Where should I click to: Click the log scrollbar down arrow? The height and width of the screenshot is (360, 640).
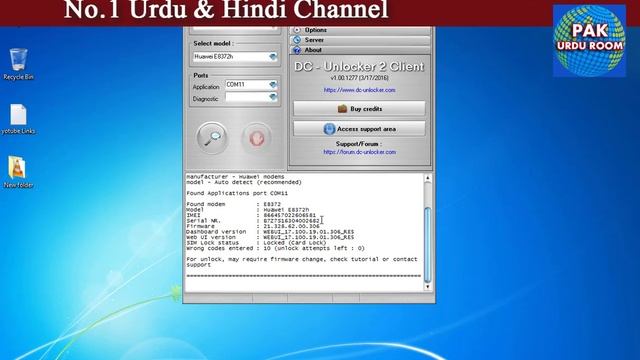(428, 287)
